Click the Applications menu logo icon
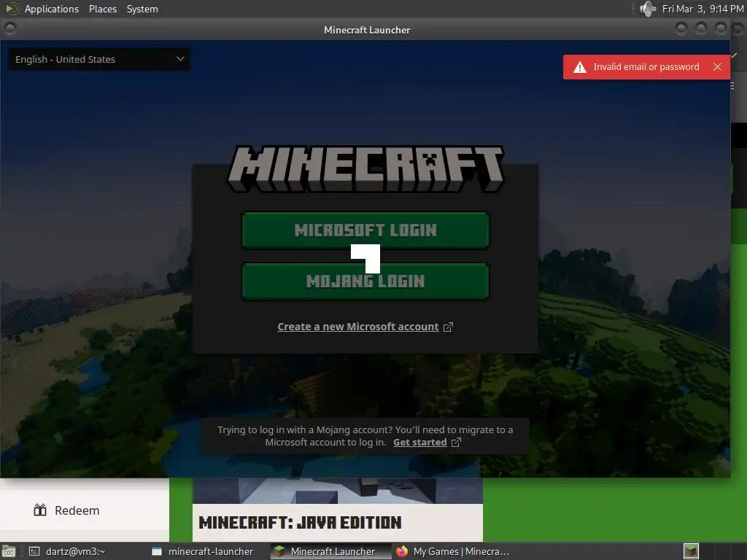Viewport: 747px width, 560px height. (12, 9)
